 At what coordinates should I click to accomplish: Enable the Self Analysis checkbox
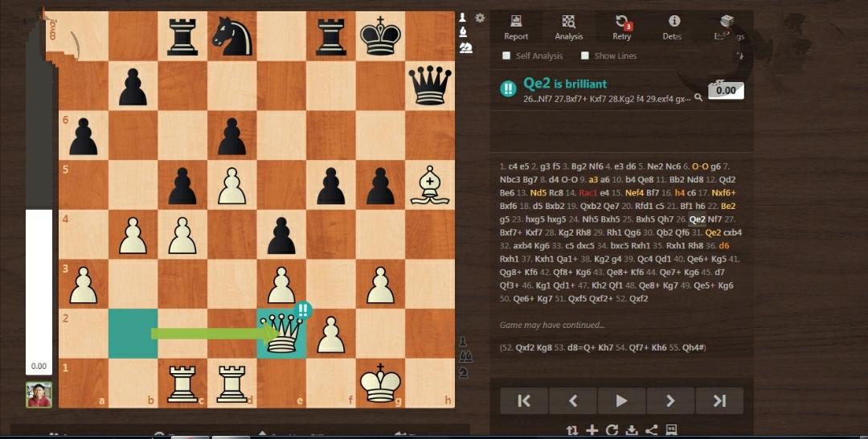(x=506, y=55)
